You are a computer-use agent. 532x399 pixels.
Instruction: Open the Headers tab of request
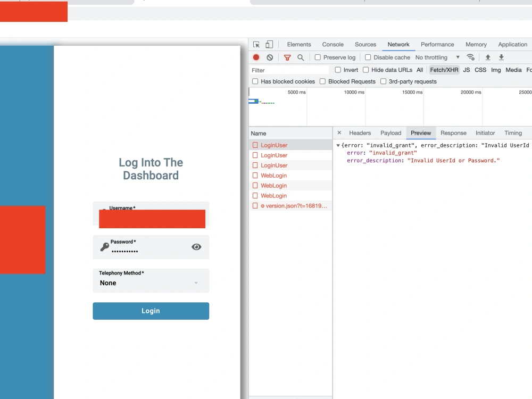tap(360, 133)
